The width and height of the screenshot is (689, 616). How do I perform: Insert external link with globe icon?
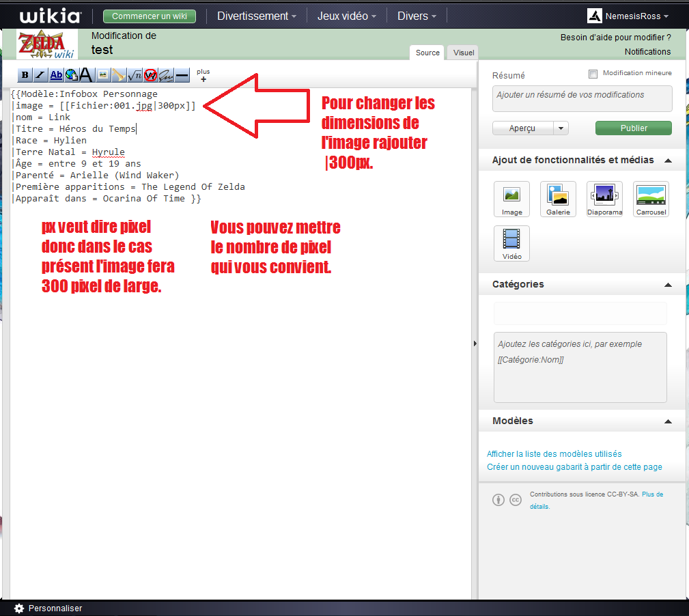coord(71,75)
